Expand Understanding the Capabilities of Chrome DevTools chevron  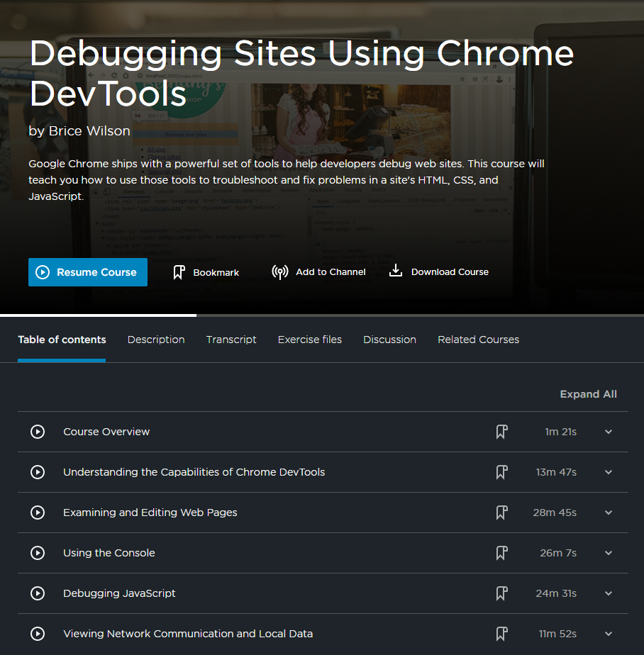pos(609,472)
